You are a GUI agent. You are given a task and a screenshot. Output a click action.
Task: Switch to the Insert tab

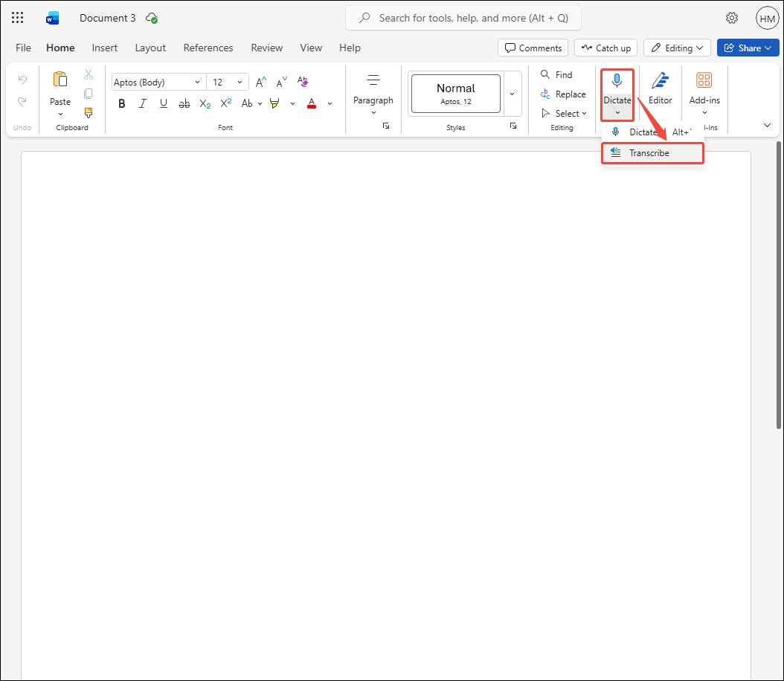tap(104, 48)
